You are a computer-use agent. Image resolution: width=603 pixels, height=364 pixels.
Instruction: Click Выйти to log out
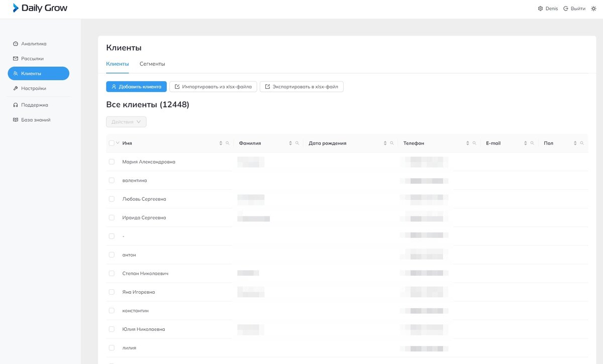[x=574, y=9]
